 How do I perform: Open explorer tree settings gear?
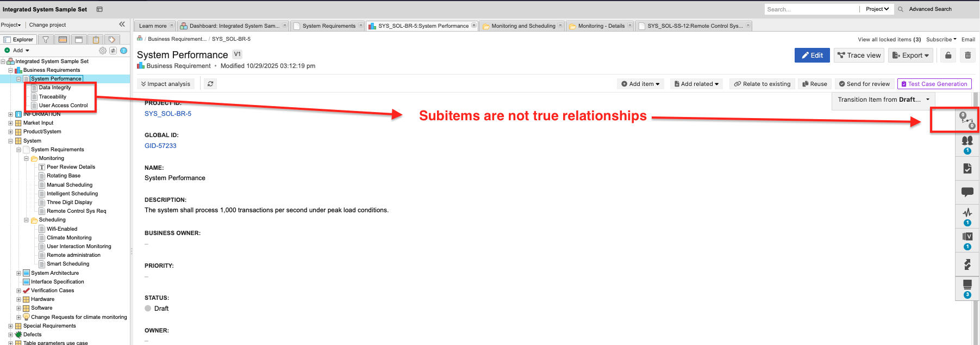pyautogui.click(x=103, y=51)
